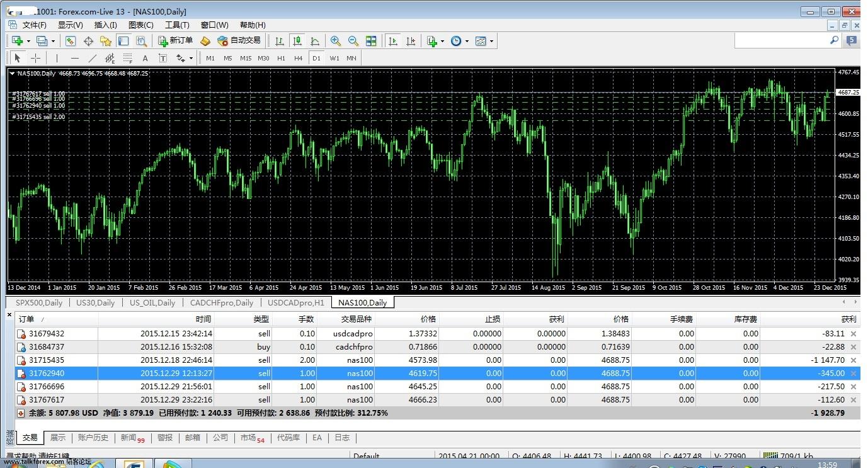The image size is (868, 468).
Task: Open the 账户历史 terminal tab
Action: click(93, 438)
